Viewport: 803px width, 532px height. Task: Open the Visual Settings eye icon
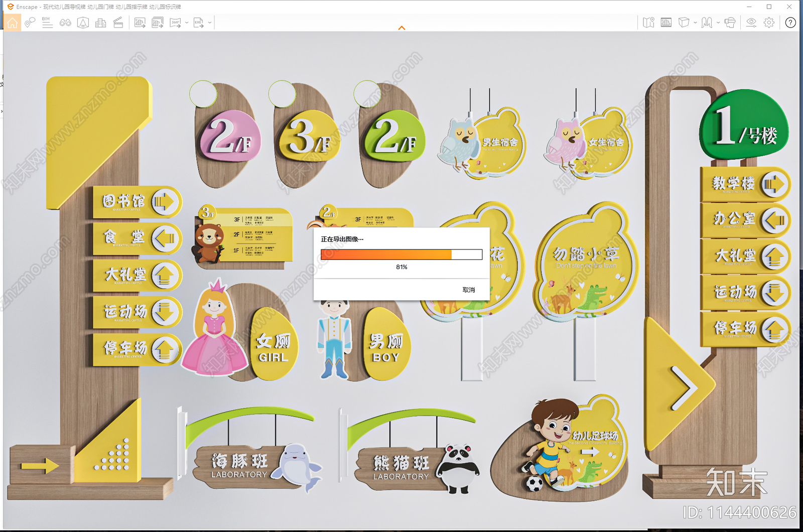coord(751,23)
